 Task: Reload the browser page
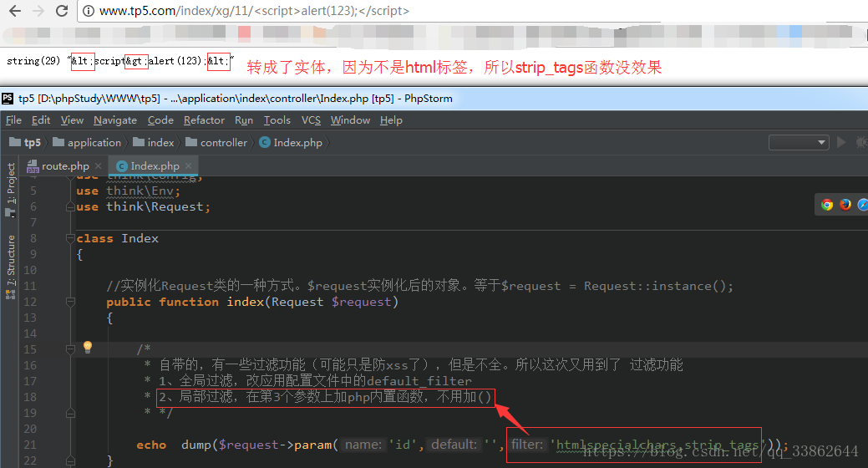click(x=62, y=11)
